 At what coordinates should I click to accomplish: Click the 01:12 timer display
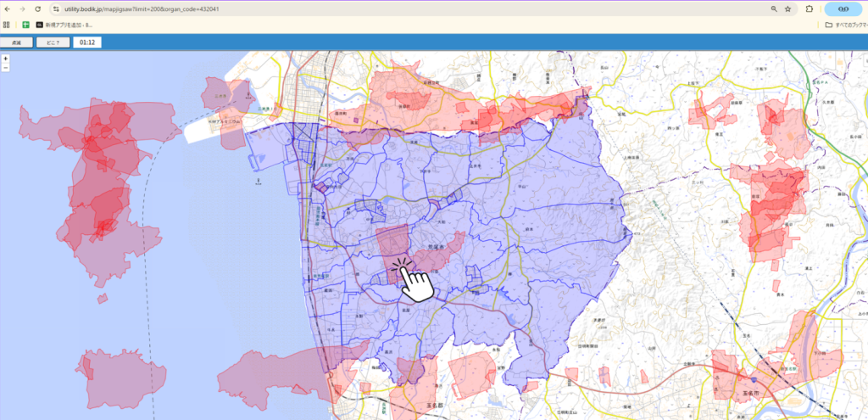pyautogui.click(x=86, y=42)
